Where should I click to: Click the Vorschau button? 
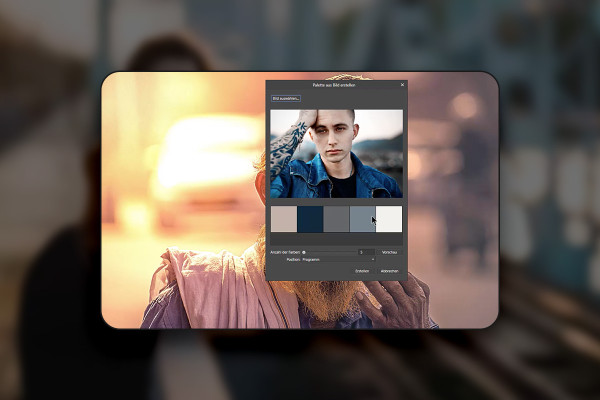[x=390, y=252]
